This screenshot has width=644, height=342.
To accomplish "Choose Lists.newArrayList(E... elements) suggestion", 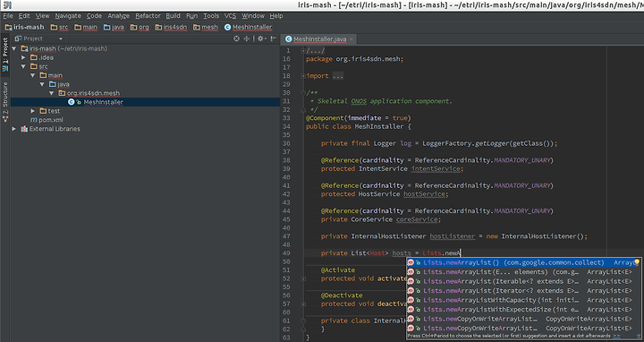I will (523, 271).
